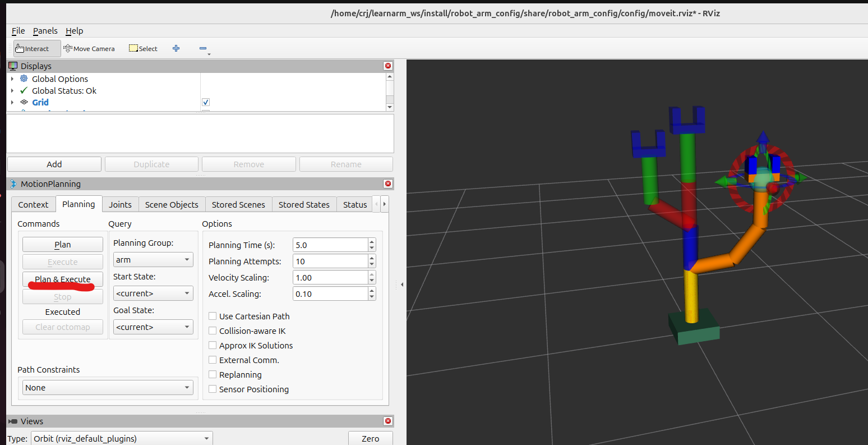Open the Planning Group dropdown
Screen dimensions: 868x445
[153, 260]
